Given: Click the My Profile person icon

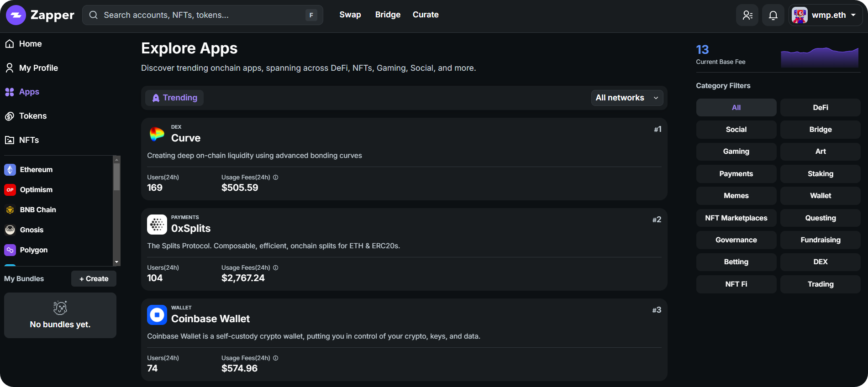Looking at the screenshot, I should pyautogui.click(x=10, y=68).
